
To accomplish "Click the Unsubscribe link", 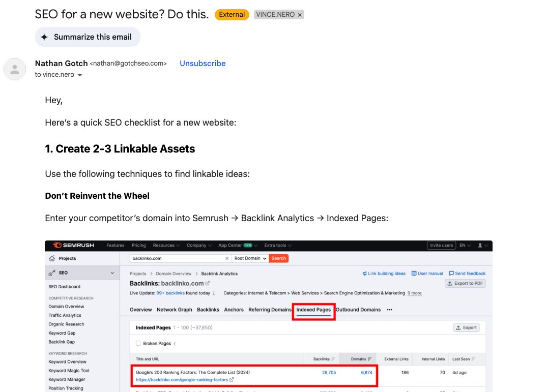I will (x=203, y=64).
